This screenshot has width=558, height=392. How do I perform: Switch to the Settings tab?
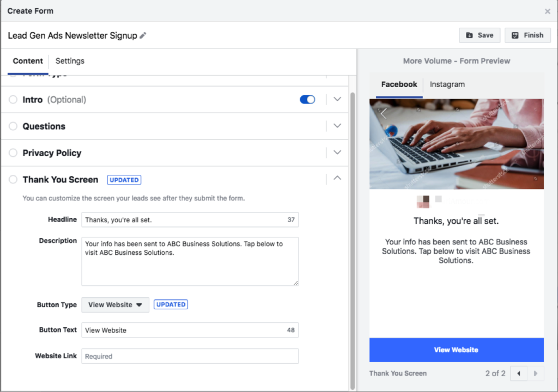tap(70, 61)
